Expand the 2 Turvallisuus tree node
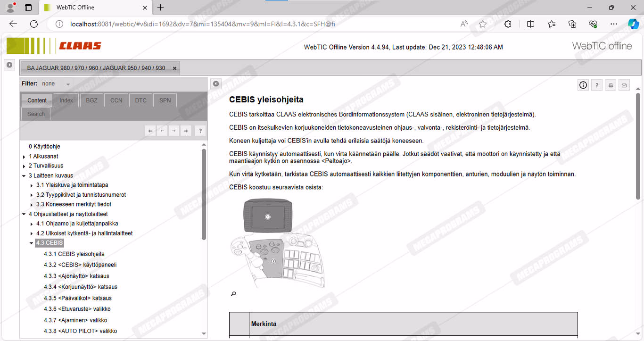Viewport: 644px width, 341px height. (x=25, y=166)
